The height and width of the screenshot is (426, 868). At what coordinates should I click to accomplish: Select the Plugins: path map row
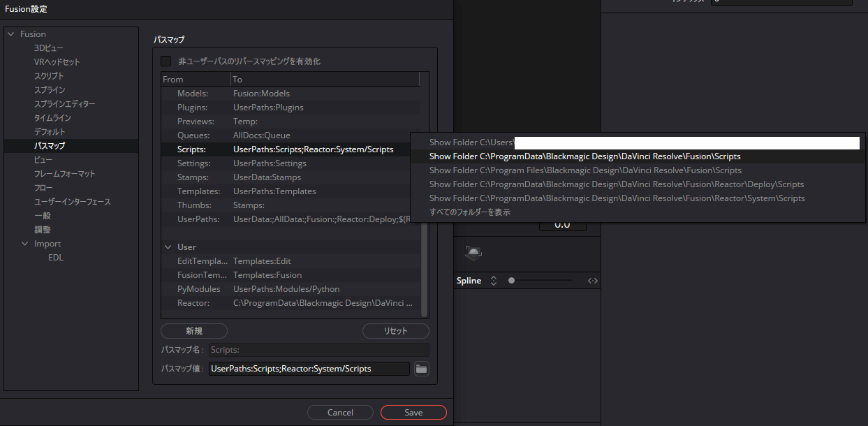(x=290, y=108)
